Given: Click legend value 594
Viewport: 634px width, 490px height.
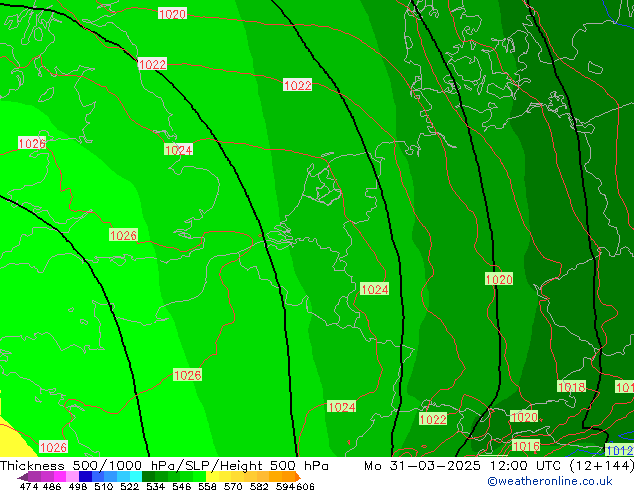Looking at the screenshot, I should [285, 486].
